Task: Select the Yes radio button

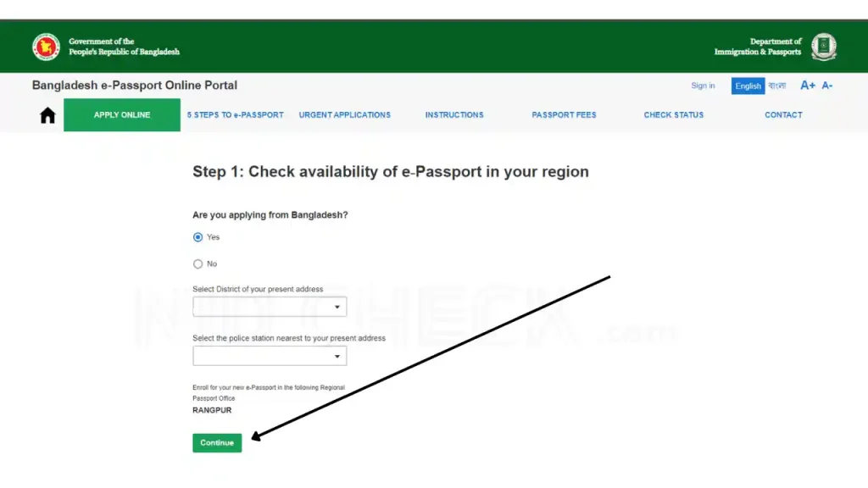Action: pos(198,237)
